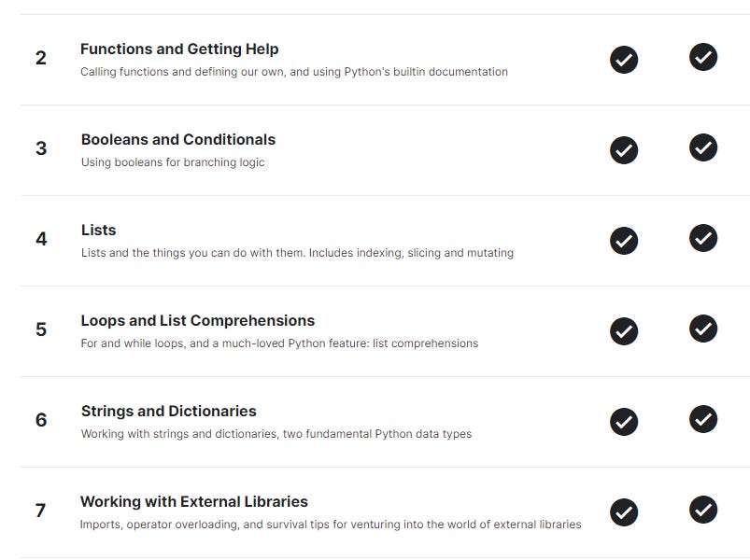This screenshot has height=560, width=750.
Task: Click the exercise checkmark for Lists
Action: 705,241
